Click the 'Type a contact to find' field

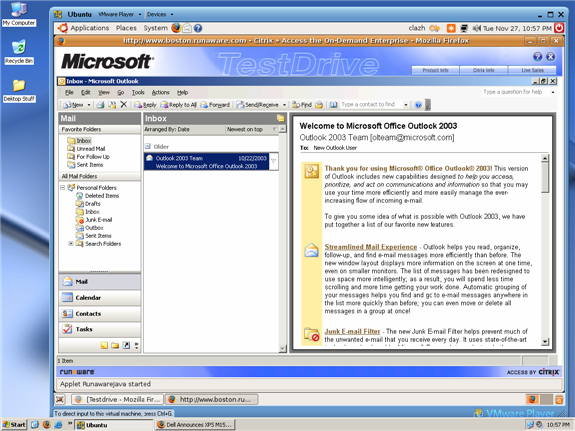click(371, 105)
